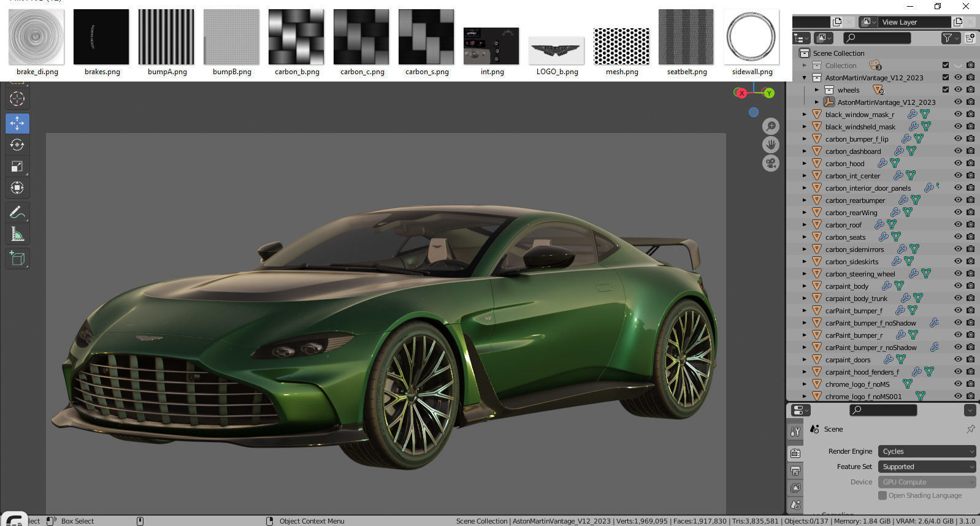980x526 pixels.
Task: Select the Measure tool
Action: coord(17,234)
